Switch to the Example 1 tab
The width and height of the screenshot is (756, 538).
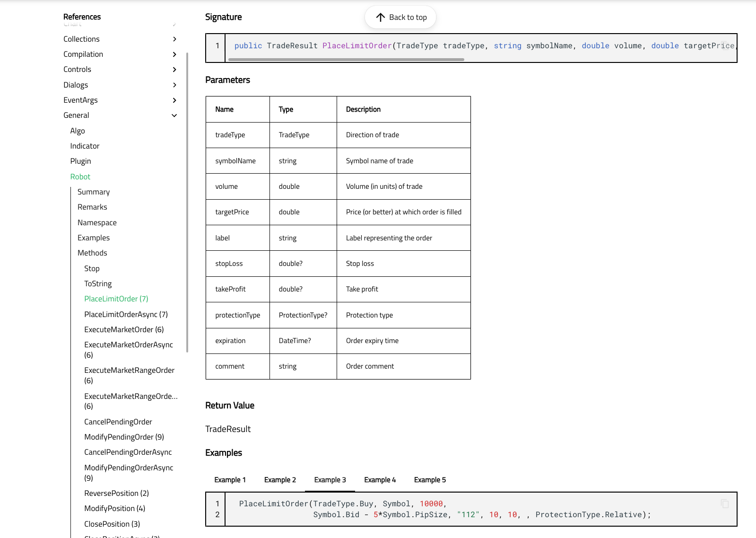(230, 480)
